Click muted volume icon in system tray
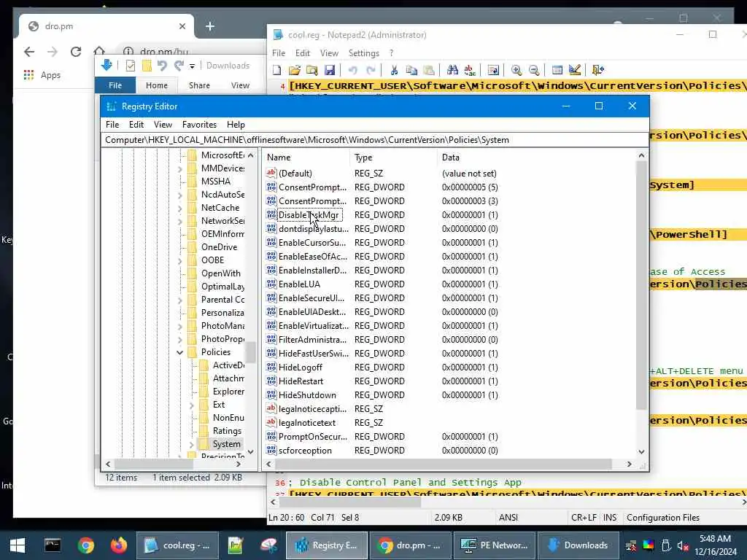The height and width of the screenshot is (560, 747). coord(683,545)
